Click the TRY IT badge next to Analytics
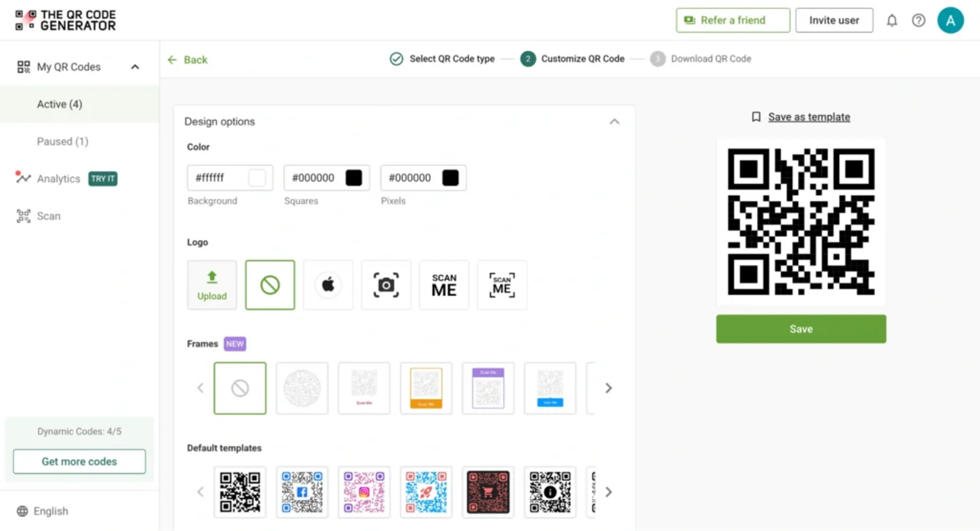Screen dimensions: 980x531 (x=103, y=179)
